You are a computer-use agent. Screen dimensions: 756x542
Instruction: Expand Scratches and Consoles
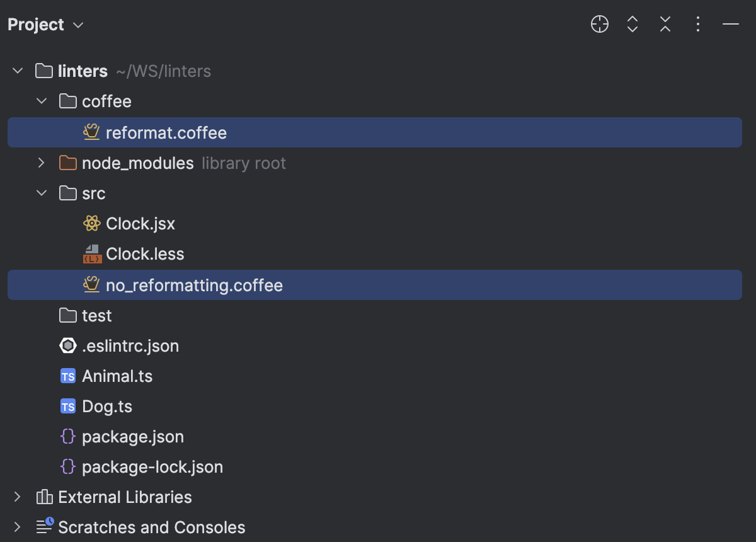click(x=17, y=527)
